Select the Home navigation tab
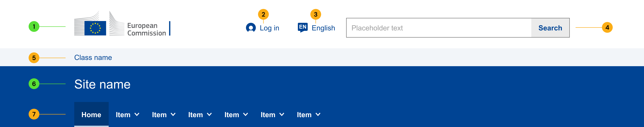644x127 pixels. [x=91, y=115]
